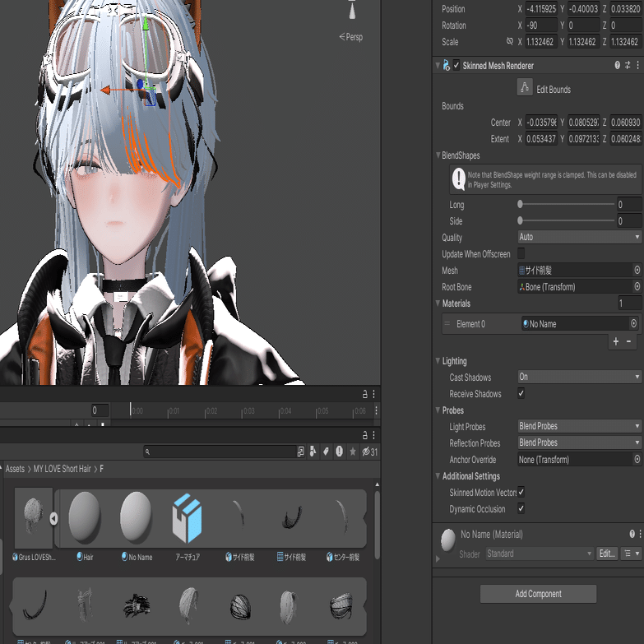Remove a material slot with minus button

point(629,341)
